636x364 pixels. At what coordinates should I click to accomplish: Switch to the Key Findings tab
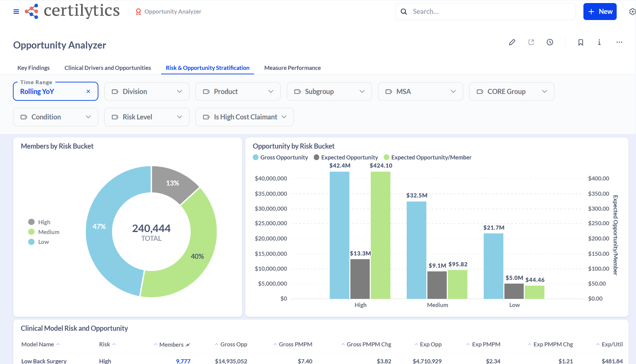point(34,68)
